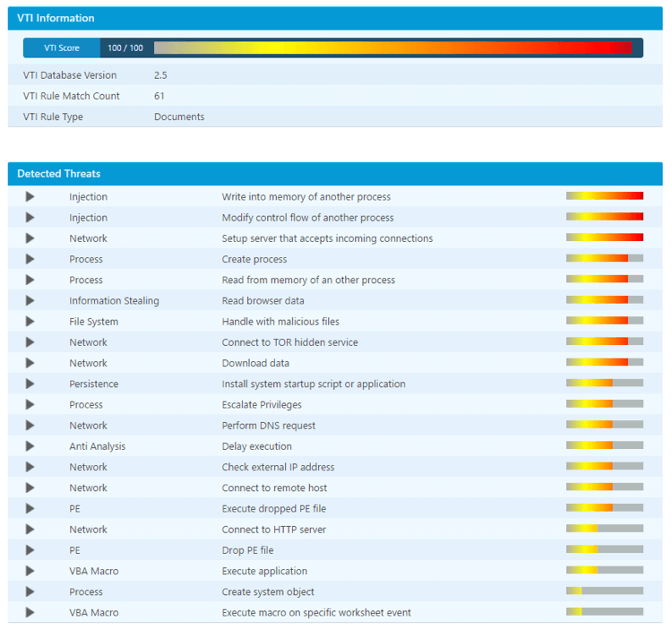Expand the 'Connect to remote host' row arrow
This screenshot has width=672, height=630.
[30, 488]
